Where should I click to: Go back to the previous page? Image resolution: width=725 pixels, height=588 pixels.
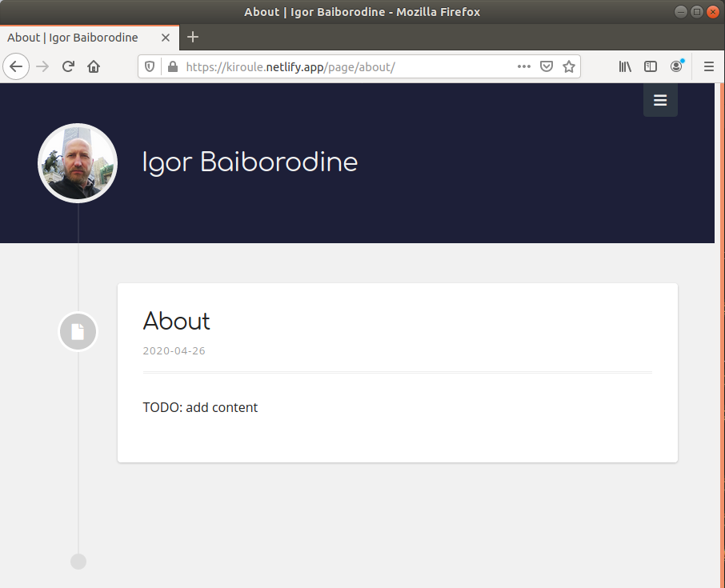16,66
